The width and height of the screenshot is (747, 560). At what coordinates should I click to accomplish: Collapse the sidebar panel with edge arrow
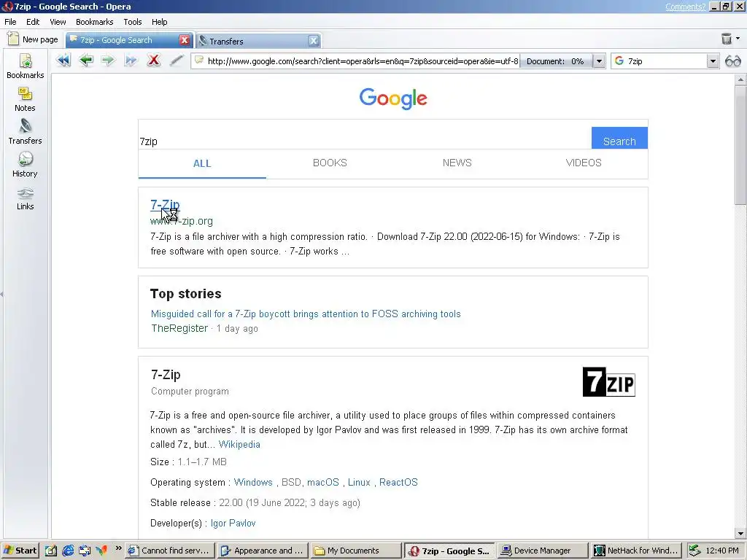(x=2, y=295)
